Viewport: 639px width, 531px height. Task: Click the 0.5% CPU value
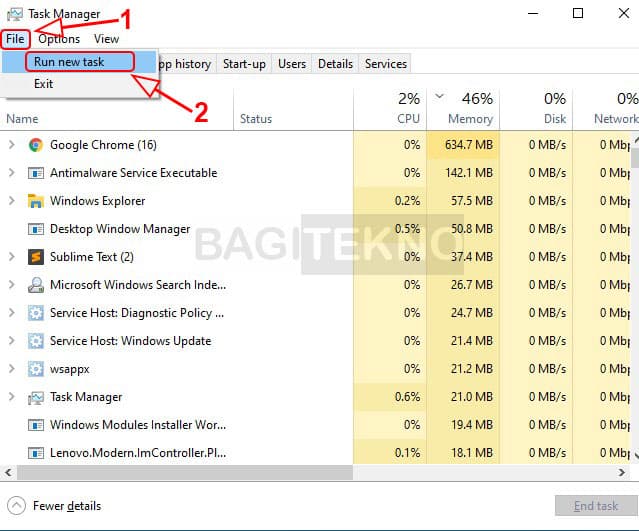tap(407, 229)
